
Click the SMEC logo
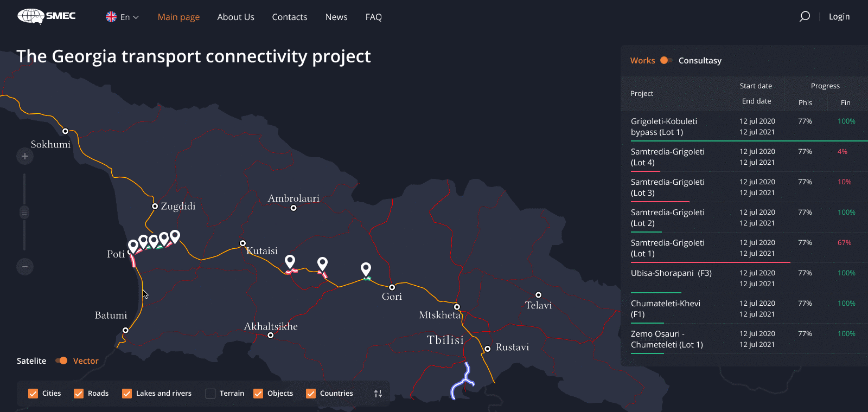pyautogui.click(x=47, y=16)
